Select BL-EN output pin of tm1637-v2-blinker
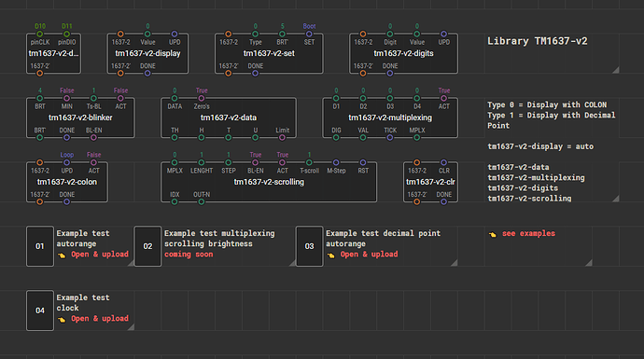The width and height of the screenshot is (644, 359). pyautogui.click(x=93, y=138)
